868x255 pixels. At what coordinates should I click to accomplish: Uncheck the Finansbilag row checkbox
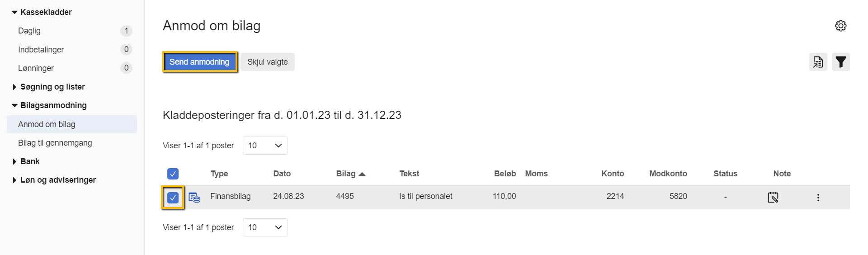[x=173, y=198]
